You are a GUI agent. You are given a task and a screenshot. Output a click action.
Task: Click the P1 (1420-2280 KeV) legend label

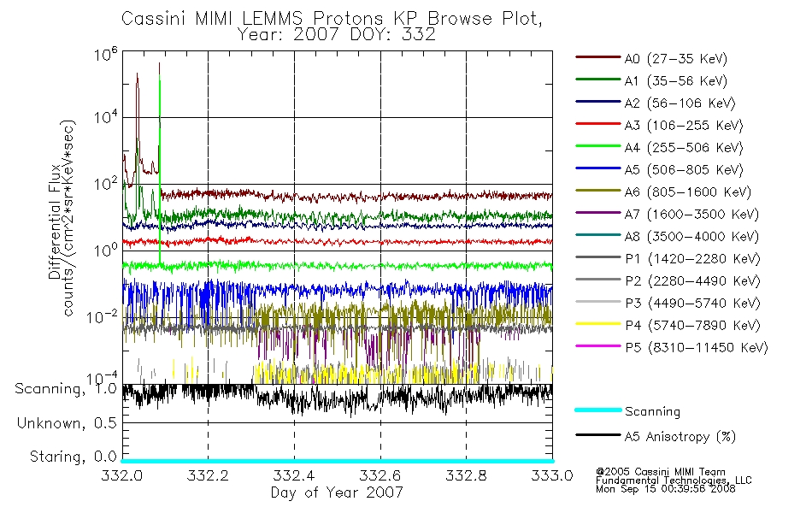(x=692, y=259)
